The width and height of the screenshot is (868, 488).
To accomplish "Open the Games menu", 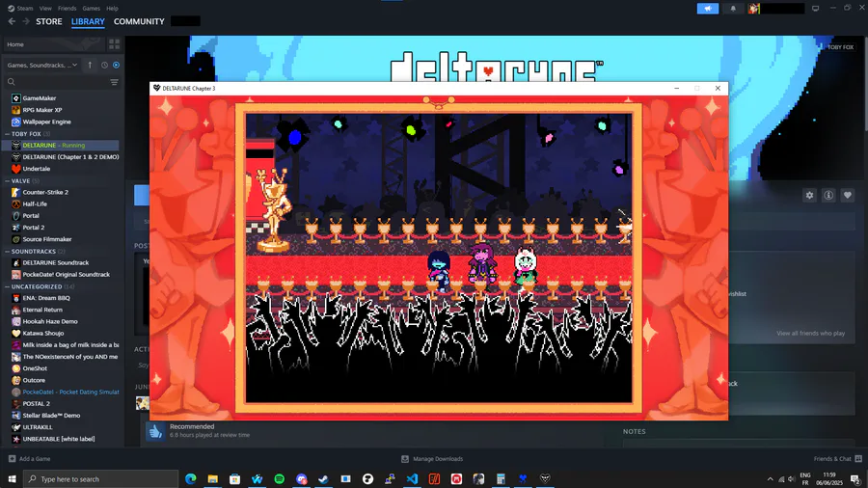I will (91, 9).
